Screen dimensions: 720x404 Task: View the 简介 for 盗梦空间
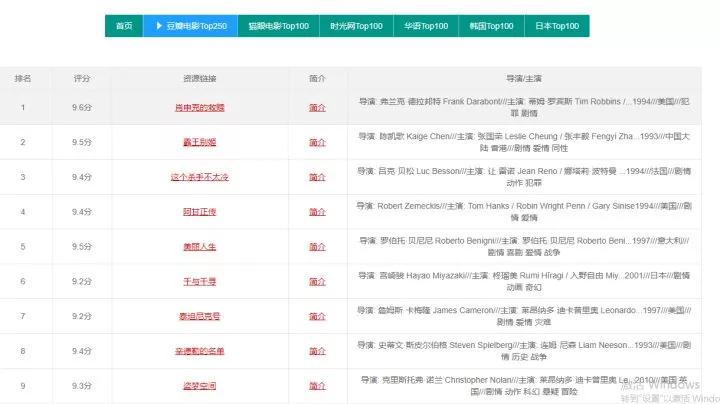(317, 386)
